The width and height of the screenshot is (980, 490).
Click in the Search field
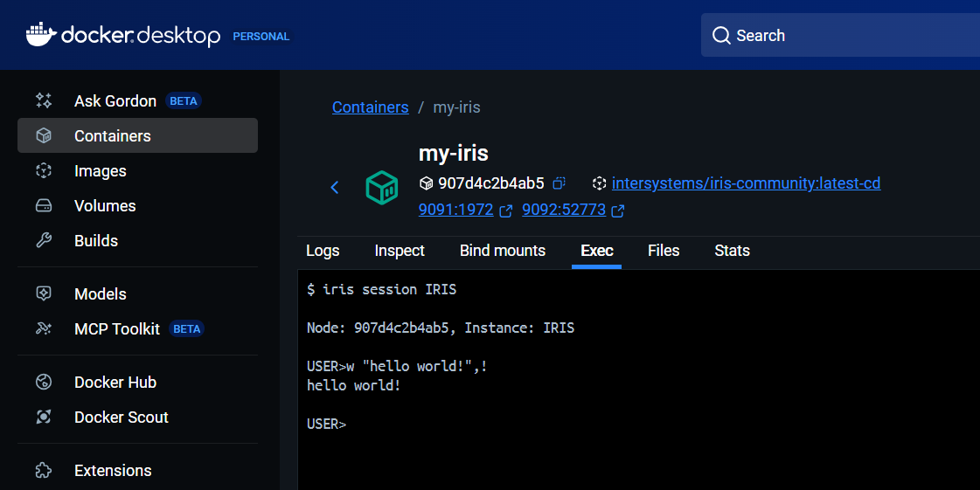(x=839, y=36)
